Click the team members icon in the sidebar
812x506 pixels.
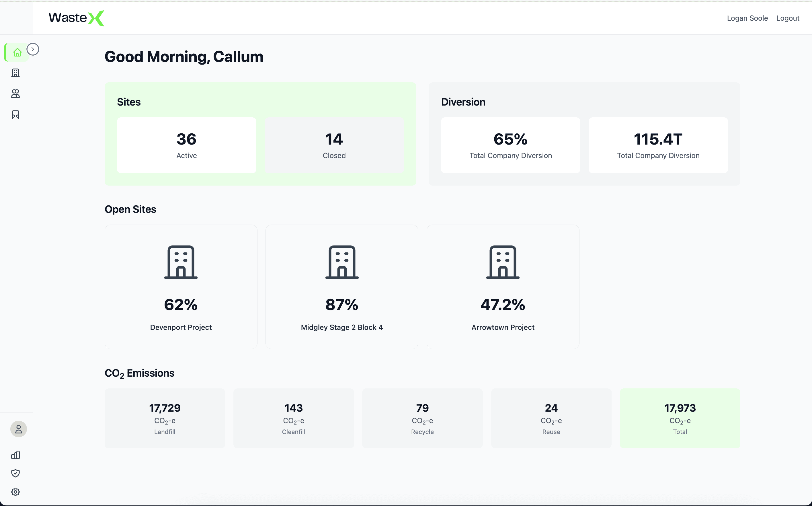tap(15, 94)
